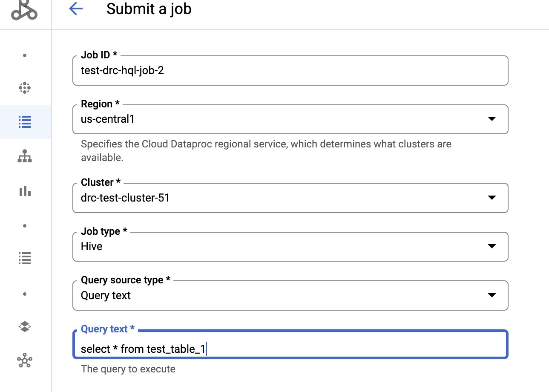Click the 'Submit a job' page title

(x=149, y=9)
